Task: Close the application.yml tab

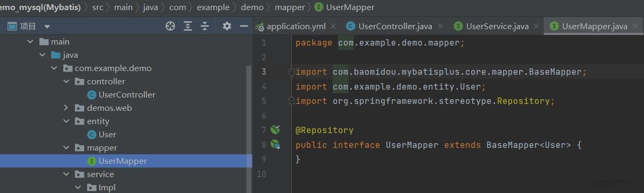Action: (333, 26)
